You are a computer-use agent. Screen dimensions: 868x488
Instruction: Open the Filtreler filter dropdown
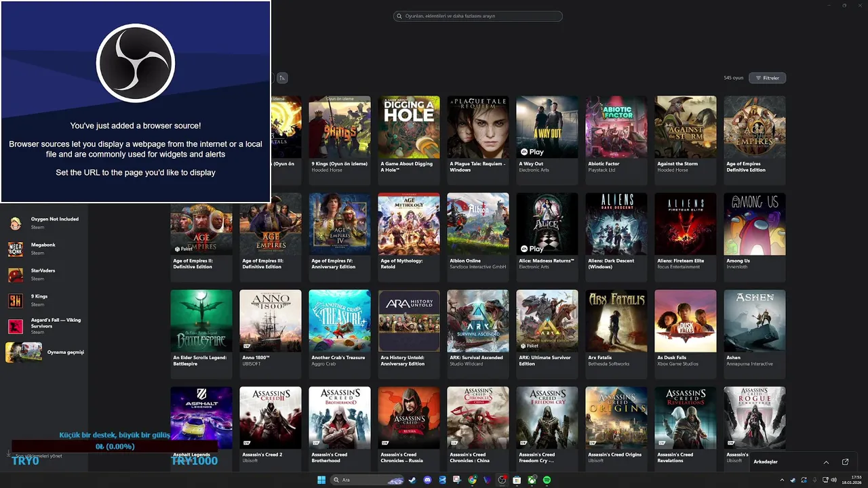[x=768, y=78]
